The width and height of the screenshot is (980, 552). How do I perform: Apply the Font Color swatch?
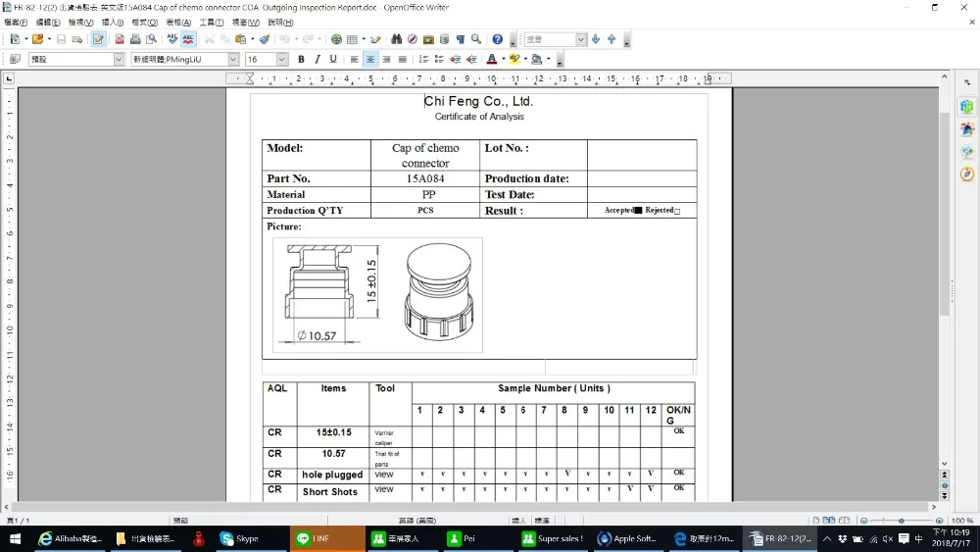coord(492,60)
